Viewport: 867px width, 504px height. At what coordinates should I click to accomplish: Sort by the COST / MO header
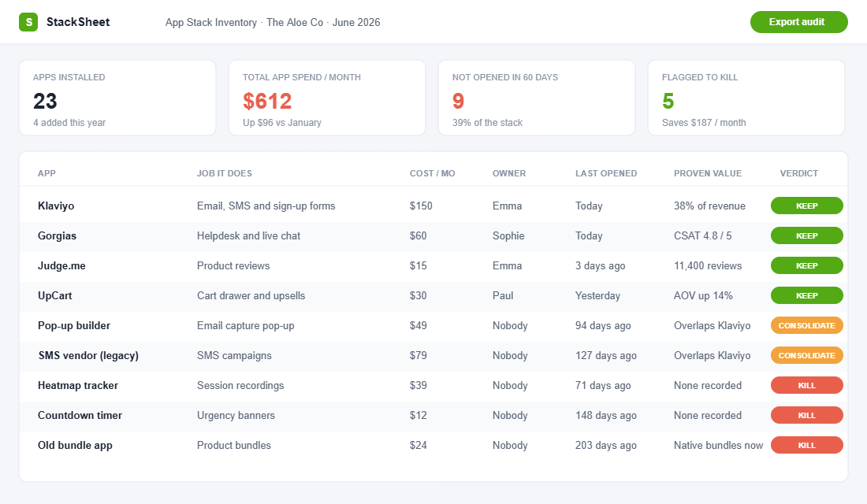433,173
